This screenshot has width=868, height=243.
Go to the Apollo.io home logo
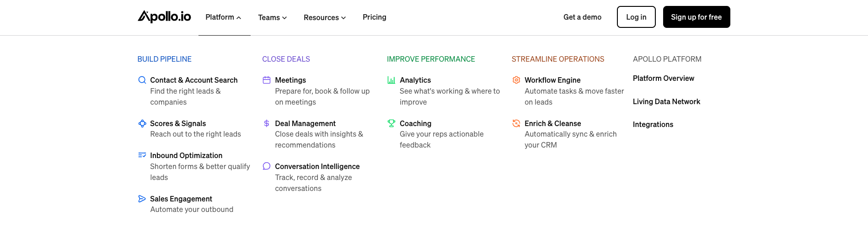tap(164, 17)
